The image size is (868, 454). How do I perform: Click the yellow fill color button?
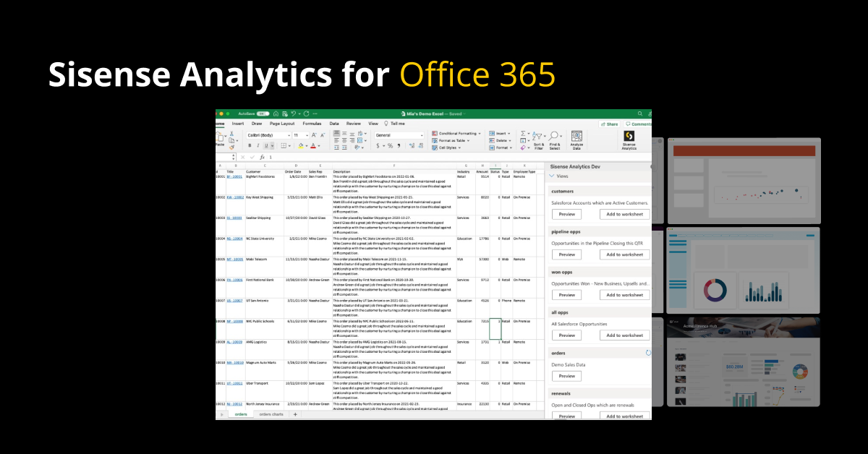coord(302,145)
